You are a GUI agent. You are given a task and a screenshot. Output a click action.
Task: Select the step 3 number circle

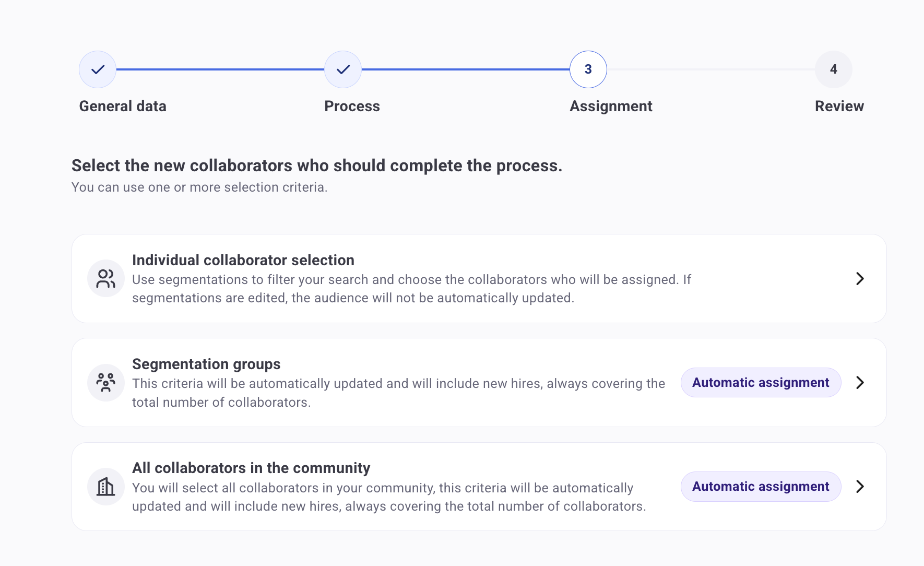tap(588, 69)
